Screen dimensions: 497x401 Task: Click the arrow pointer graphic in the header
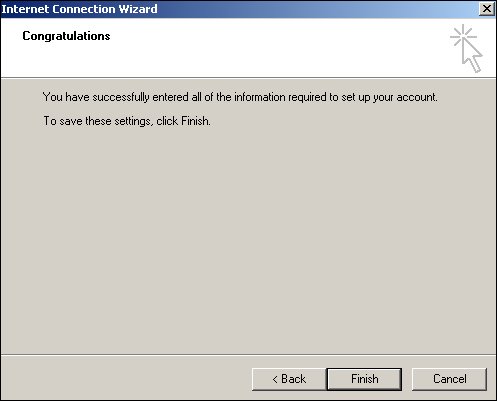pyautogui.click(x=472, y=56)
